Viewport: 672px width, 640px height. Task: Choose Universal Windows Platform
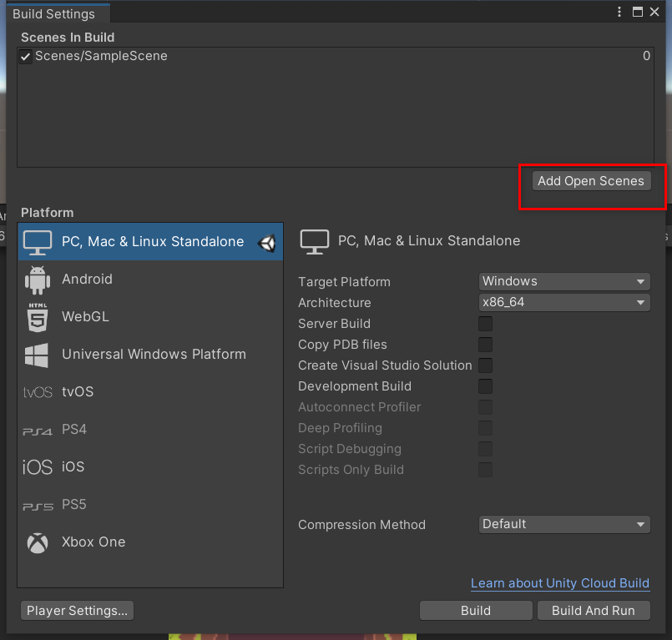point(150,355)
